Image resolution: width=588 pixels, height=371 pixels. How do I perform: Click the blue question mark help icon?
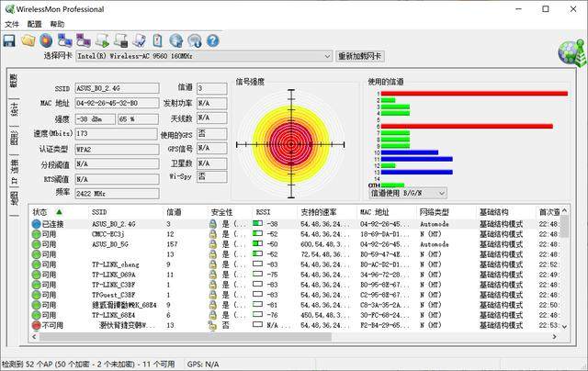tap(212, 40)
